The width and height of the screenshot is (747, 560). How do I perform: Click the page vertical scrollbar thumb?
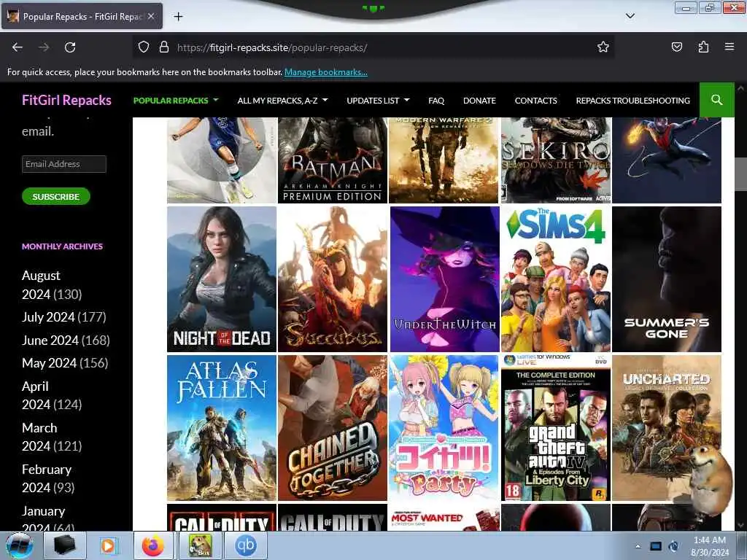pos(740,174)
